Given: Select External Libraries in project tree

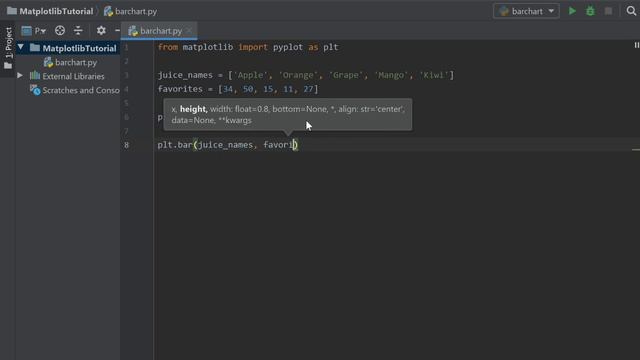Looking at the screenshot, I should (73, 76).
